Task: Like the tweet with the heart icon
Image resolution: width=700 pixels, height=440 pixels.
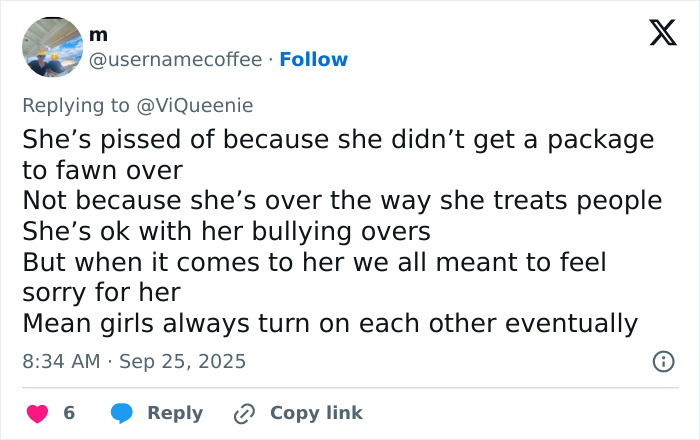Action: (36, 413)
